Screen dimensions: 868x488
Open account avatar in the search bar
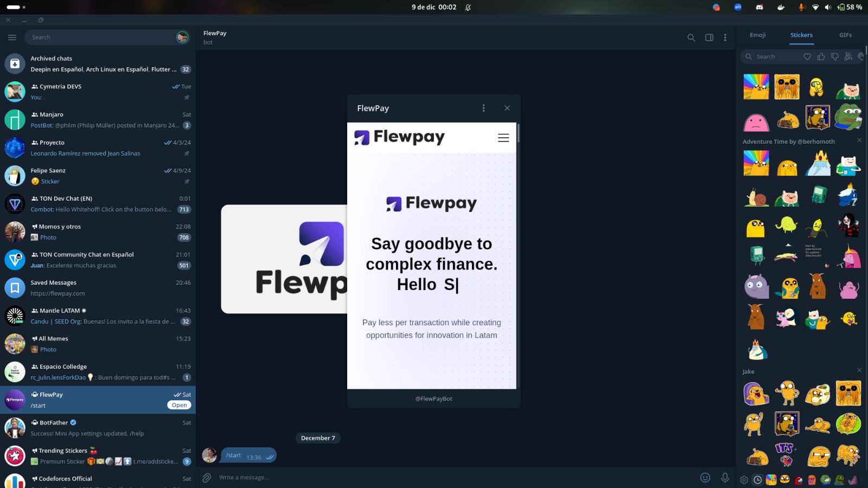point(182,37)
